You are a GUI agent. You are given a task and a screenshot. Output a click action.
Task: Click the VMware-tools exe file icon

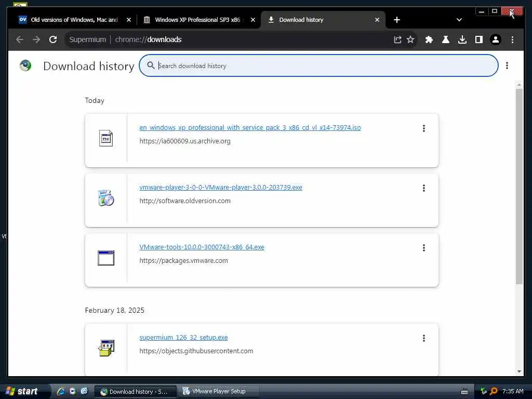[106, 258]
